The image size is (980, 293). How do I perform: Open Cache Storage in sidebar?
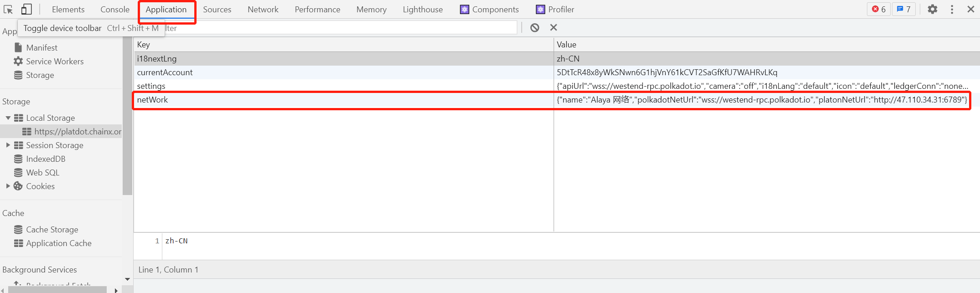pyautogui.click(x=46, y=229)
